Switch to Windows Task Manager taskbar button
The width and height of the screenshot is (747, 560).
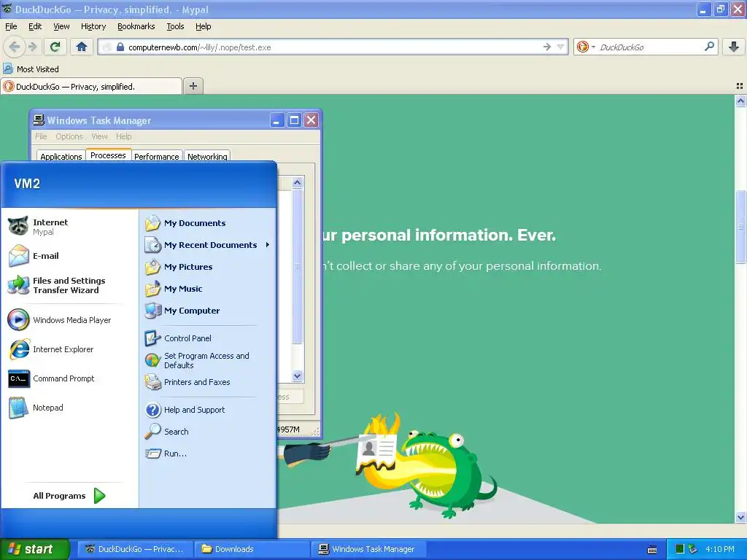[368, 549]
